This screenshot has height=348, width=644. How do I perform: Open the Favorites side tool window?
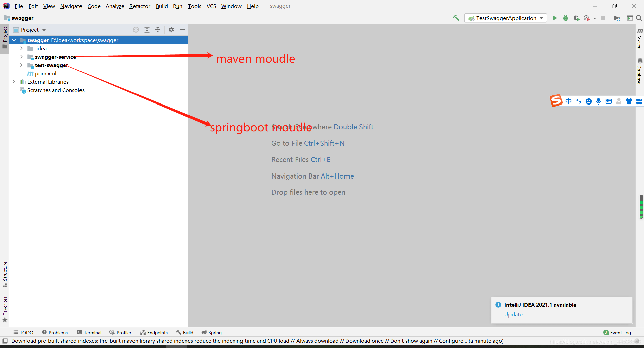tap(5, 309)
